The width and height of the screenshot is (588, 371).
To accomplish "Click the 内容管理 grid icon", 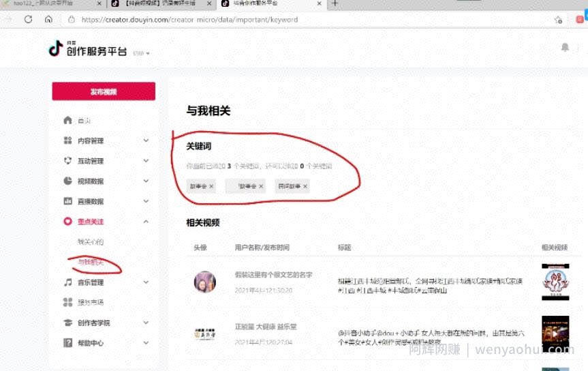I will (x=67, y=140).
